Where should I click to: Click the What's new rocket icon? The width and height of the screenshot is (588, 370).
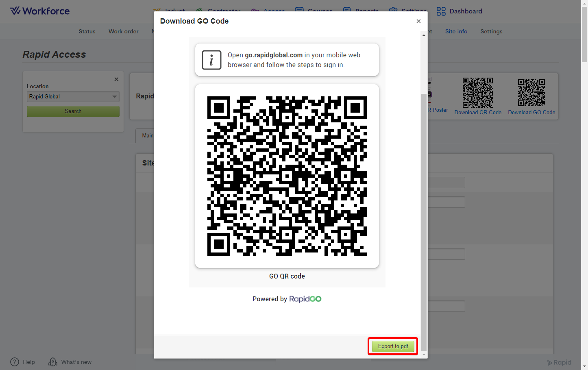[x=53, y=362]
